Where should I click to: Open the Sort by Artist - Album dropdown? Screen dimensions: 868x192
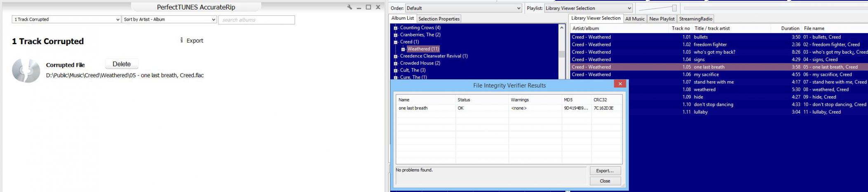click(169, 19)
